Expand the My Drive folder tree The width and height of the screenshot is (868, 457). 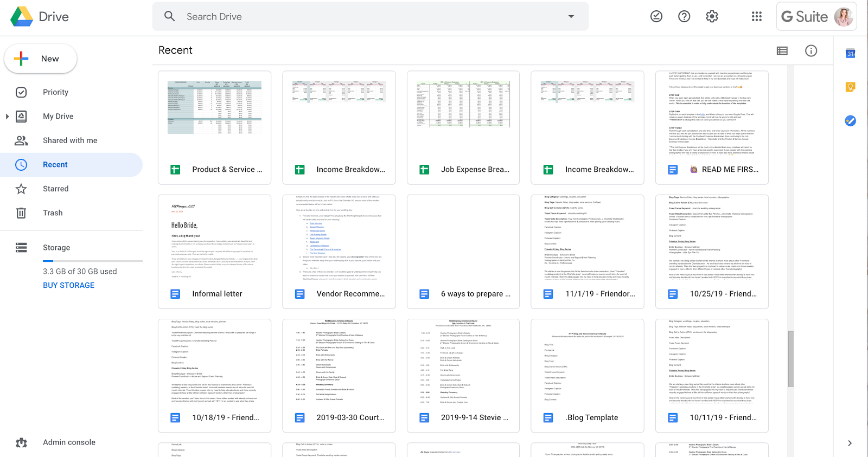click(x=7, y=116)
